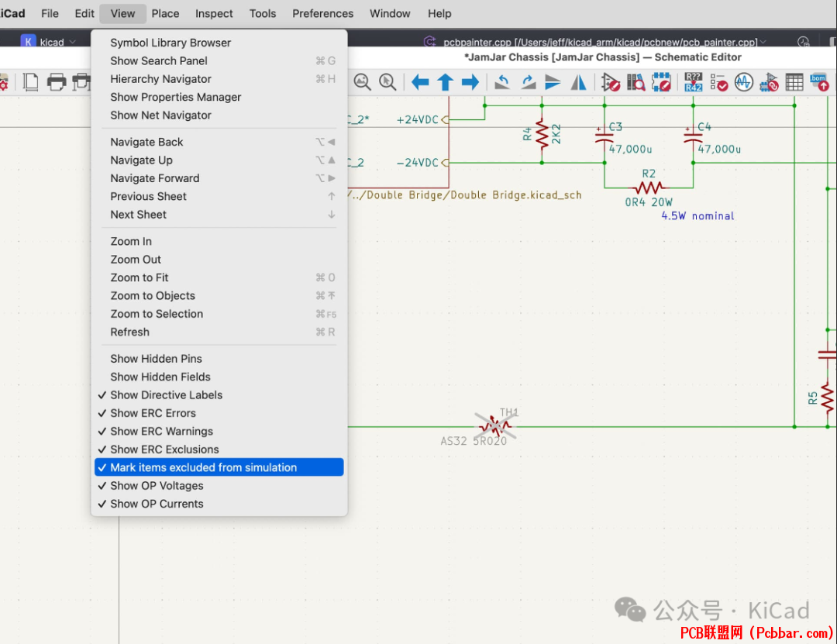This screenshot has height=644, width=837.
Task: Click the navigate forward blue arrow
Action: 470,82
